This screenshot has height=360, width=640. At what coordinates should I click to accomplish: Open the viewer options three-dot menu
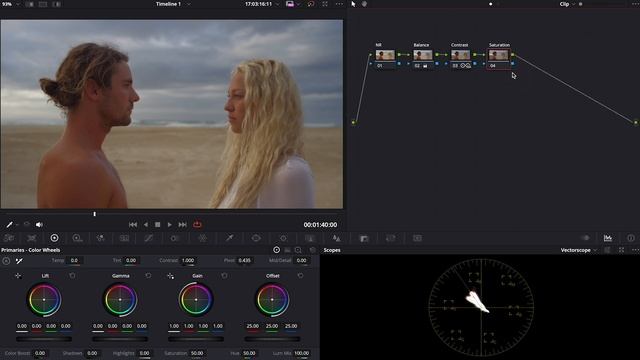point(339,4)
